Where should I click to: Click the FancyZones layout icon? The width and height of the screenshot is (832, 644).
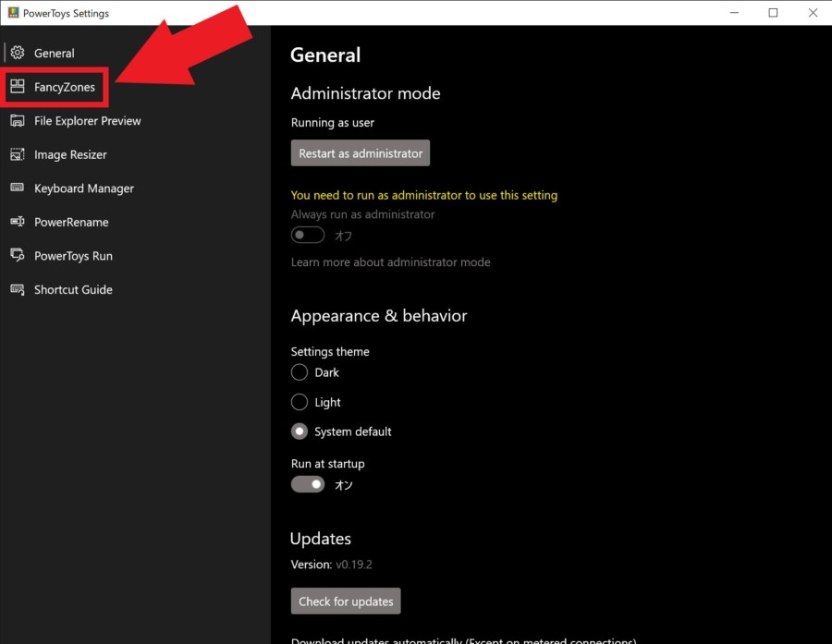tap(18, 87)
